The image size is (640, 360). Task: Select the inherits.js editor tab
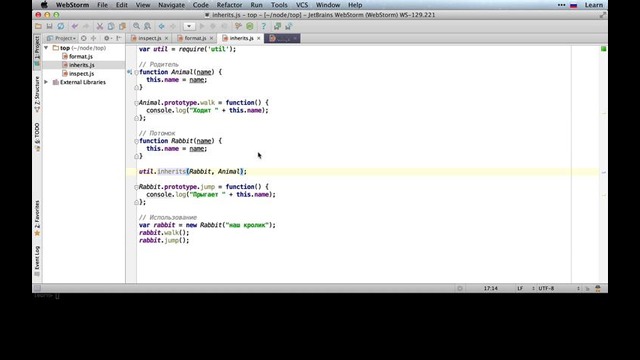[x=241, y=38]
